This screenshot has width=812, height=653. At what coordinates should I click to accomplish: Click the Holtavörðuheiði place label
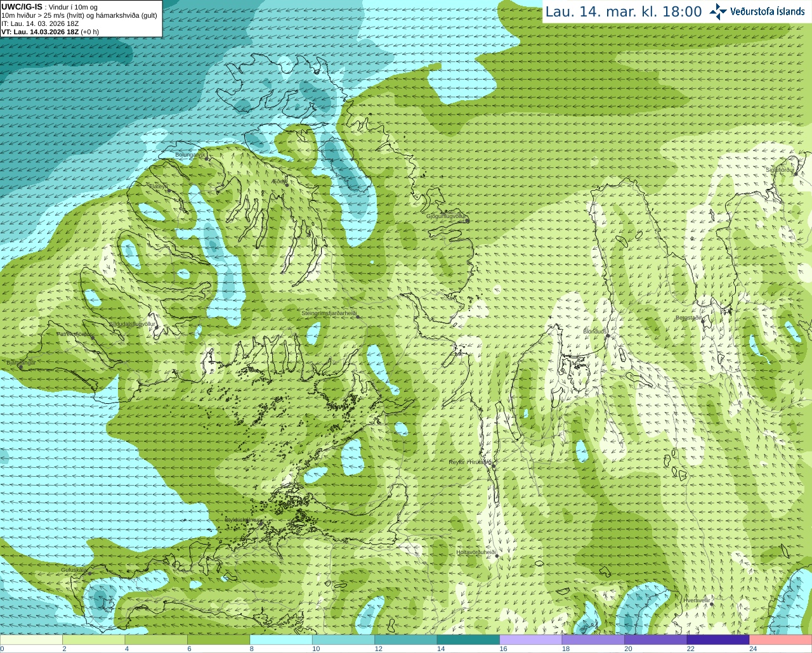coord(476,552)
